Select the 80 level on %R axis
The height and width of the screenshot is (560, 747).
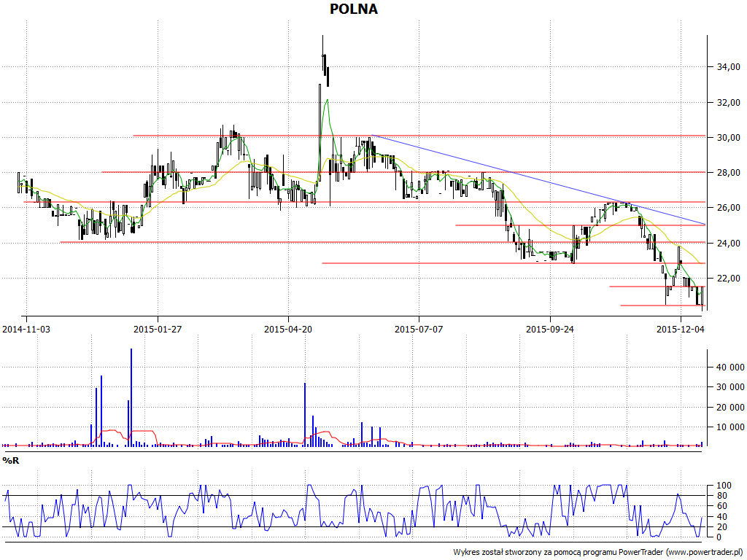721,496
